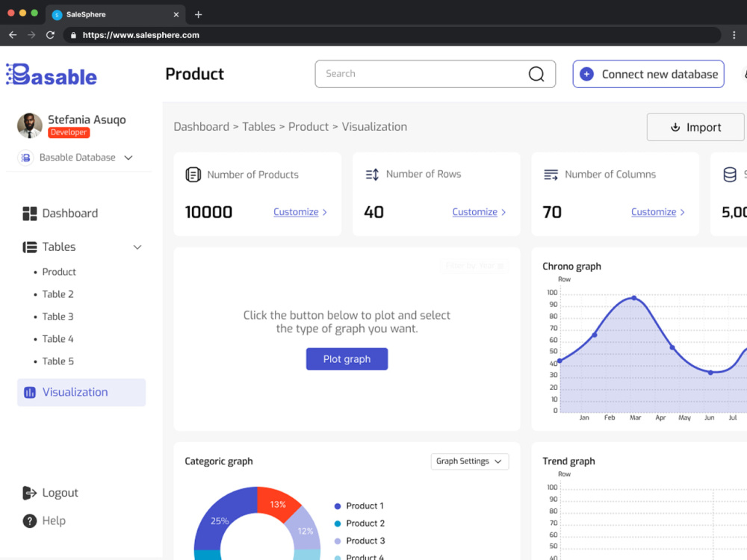747x560 pixels.
Task: Click the Logout door icon
Action: 30,493
